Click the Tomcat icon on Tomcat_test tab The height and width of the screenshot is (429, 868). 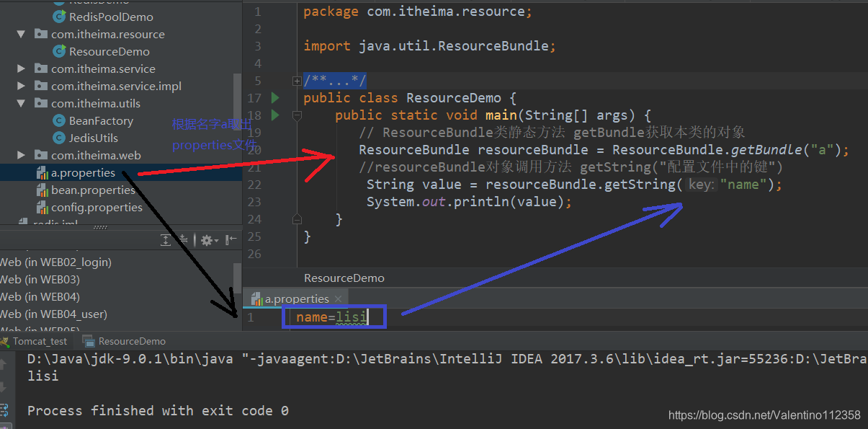click(6, 341)
